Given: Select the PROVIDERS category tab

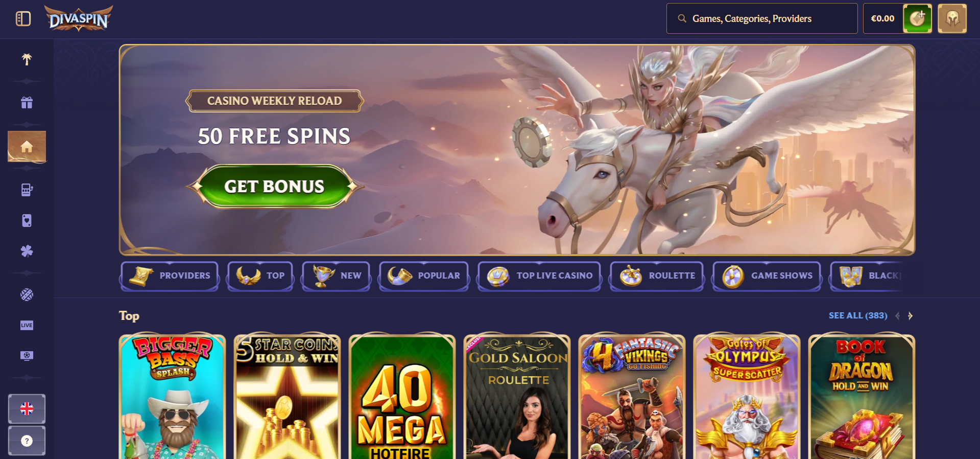Looking at the screenshot, I should point(170,276).
